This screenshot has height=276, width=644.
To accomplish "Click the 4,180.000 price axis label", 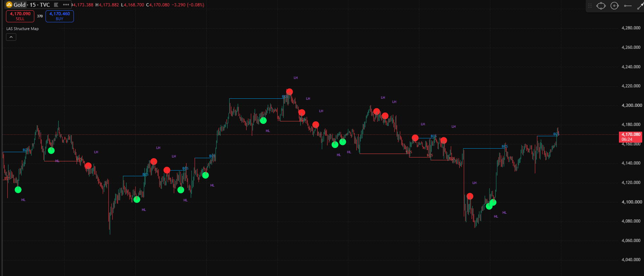I will pos(631,125).
